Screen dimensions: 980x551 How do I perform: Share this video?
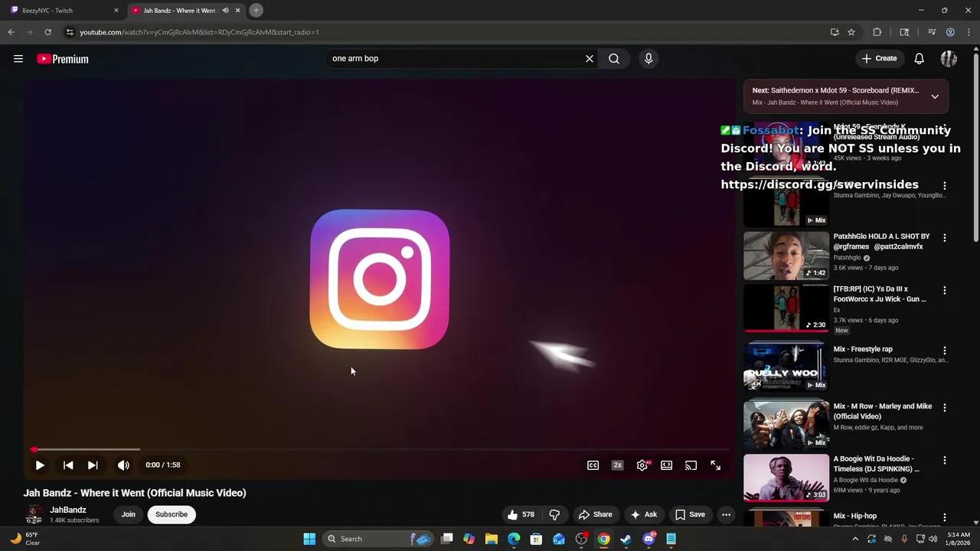click(x=596, y=514)
